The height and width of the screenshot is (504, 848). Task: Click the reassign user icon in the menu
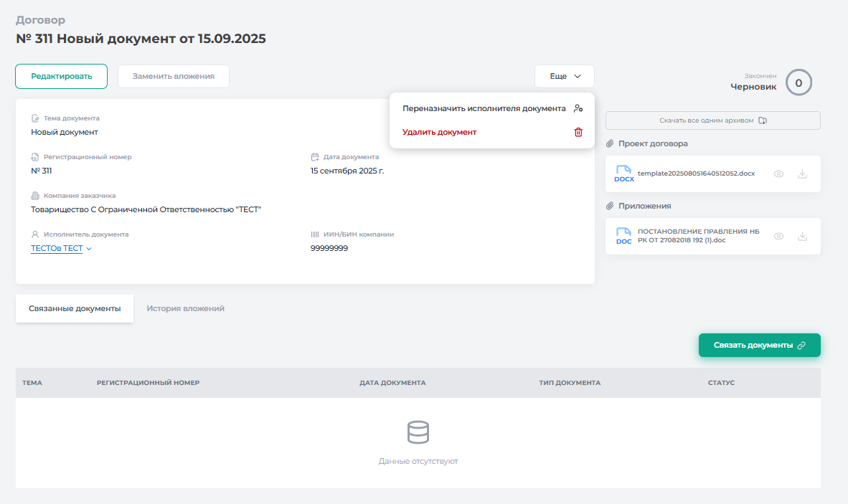(x=578, y=109)
